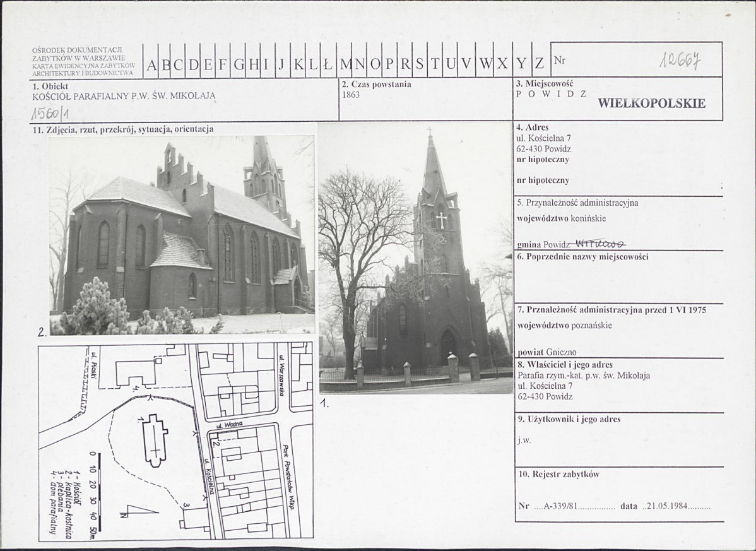
Task: Click the 4- dom parafialny legend line
Action: 54,503
